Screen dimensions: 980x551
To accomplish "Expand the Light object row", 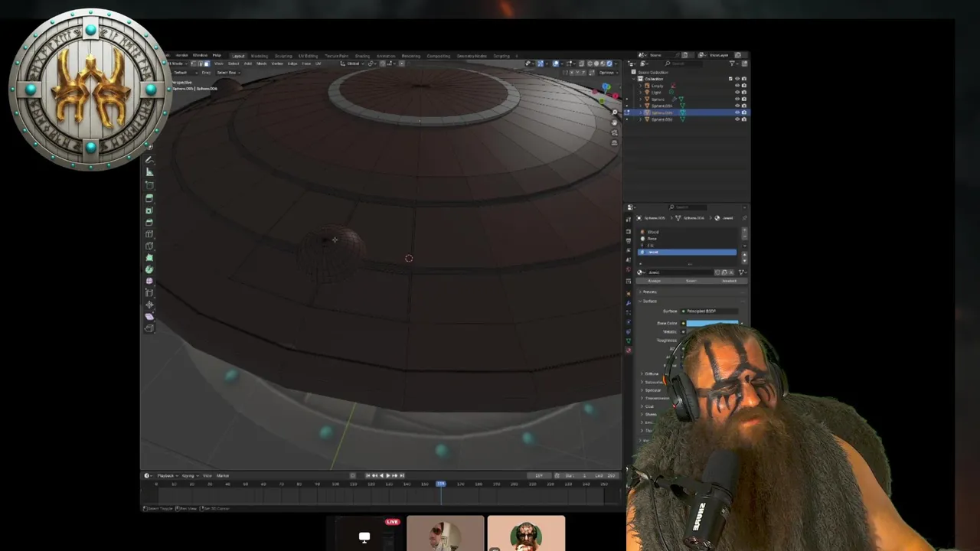I will [x=640, y=93].
